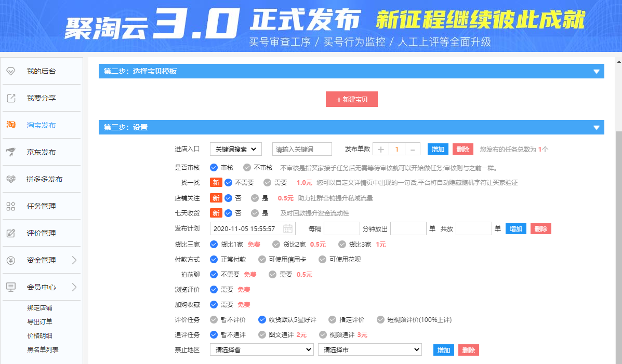Click 删除 button in 发布计划 row
Viewport: 622px width, 364px height.
pyautogui.click(x=541, y=229)
